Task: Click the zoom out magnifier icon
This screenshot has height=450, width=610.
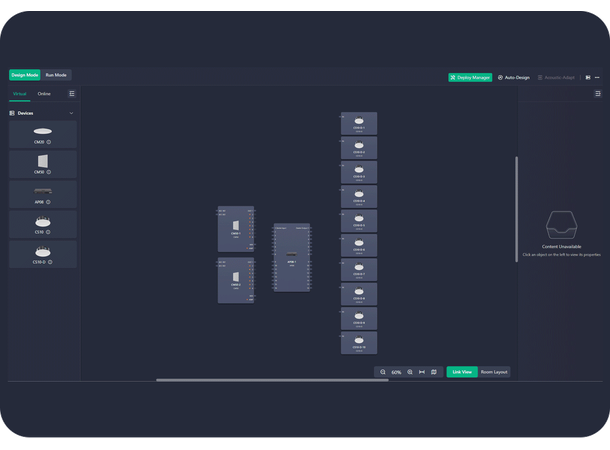Action: (x=383, y=372)
